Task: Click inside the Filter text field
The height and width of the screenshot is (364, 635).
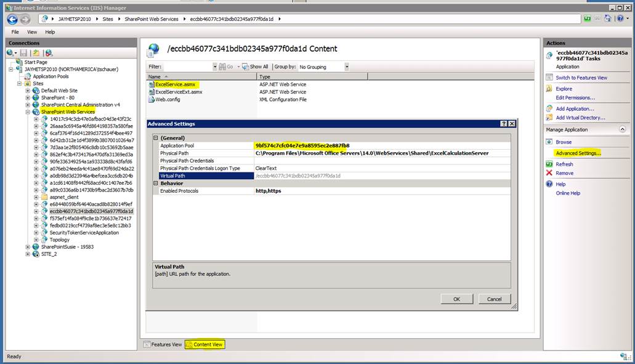Action: [187, 67]
